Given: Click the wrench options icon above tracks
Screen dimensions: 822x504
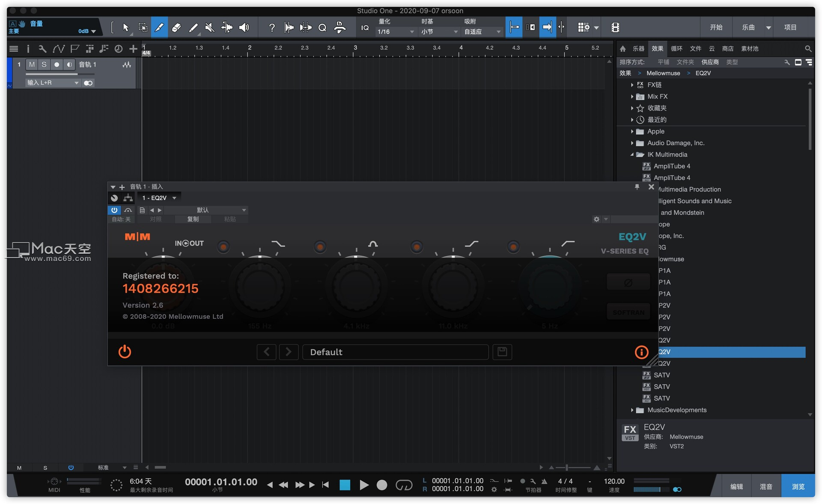Looking at the screenshot, I should (x=42, y=49).
